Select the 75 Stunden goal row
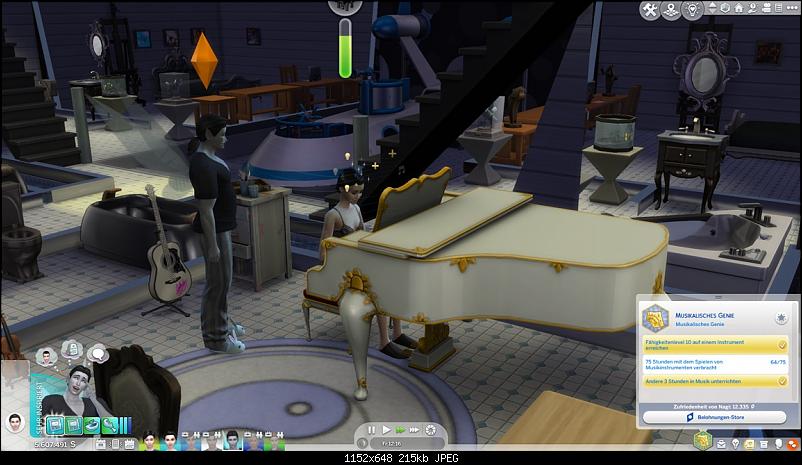This screenshot has width=802, height=465. 715,364
